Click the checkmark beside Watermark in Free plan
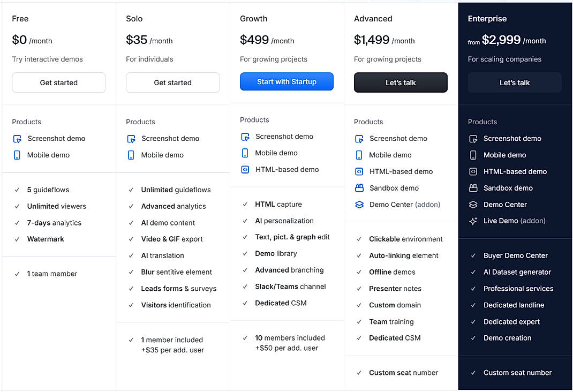573x392 pixels. 16,239
